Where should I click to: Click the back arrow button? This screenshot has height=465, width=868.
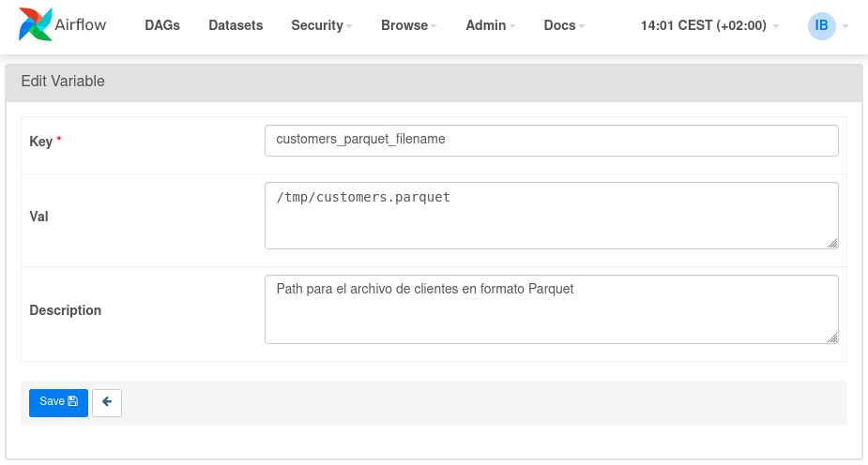pos(107,402)
